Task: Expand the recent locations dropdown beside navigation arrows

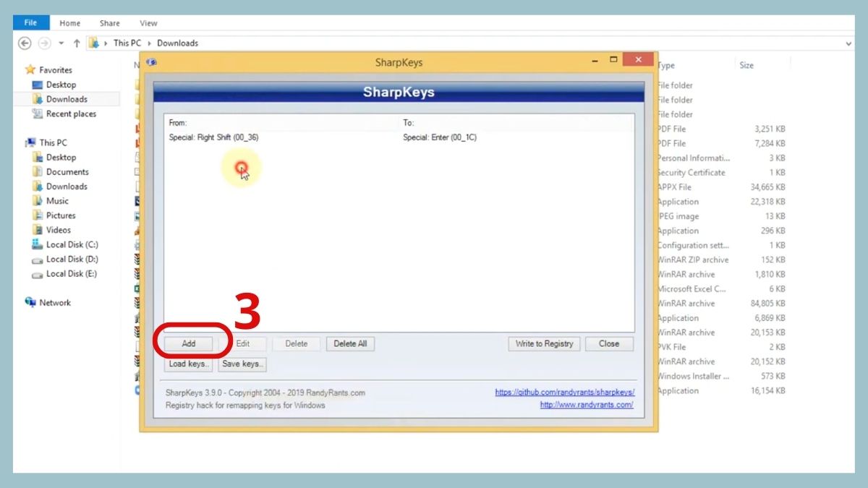Action: pos(61,43)
